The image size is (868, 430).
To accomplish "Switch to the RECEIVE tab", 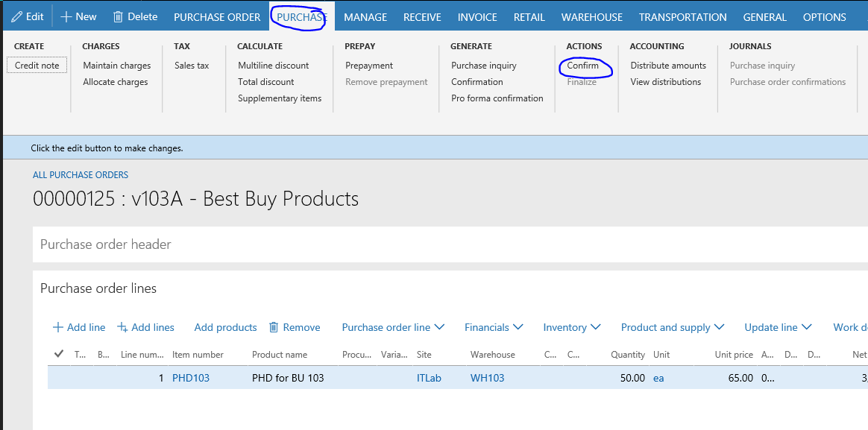I will 422,17.
